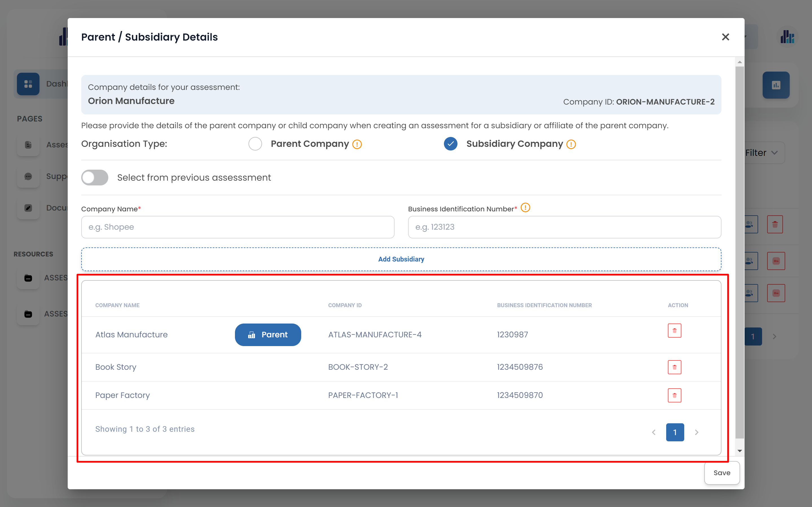
Task: Click Business Identification Number info icon
Action: [525, 208]
